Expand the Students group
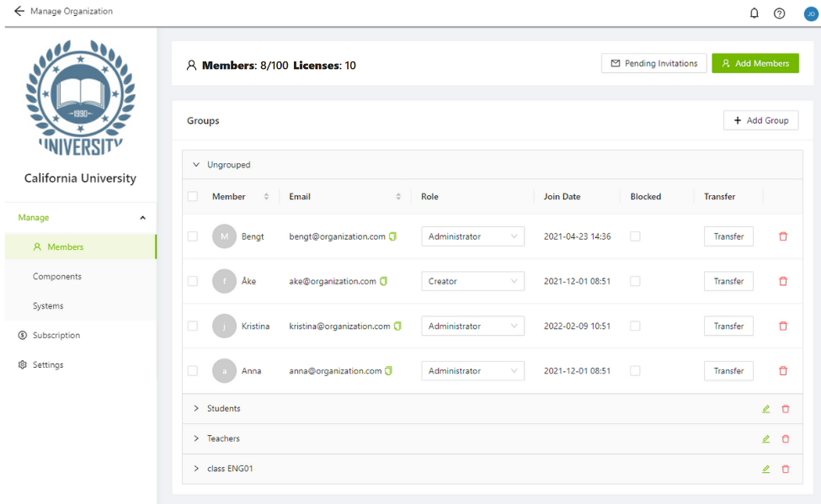This screenshot has height=504, width=821. [196, 409]
